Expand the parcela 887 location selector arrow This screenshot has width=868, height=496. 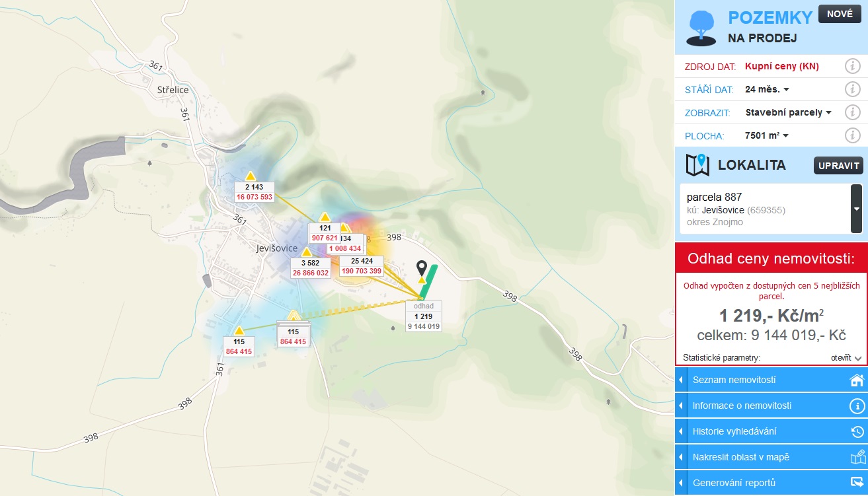pyautogui.click(x=856, y=209)
